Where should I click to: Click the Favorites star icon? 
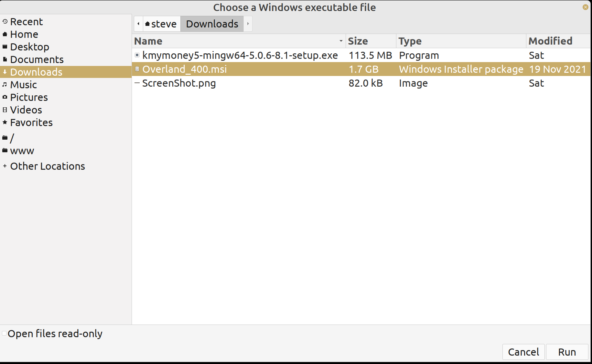click(x=5, y=122)
